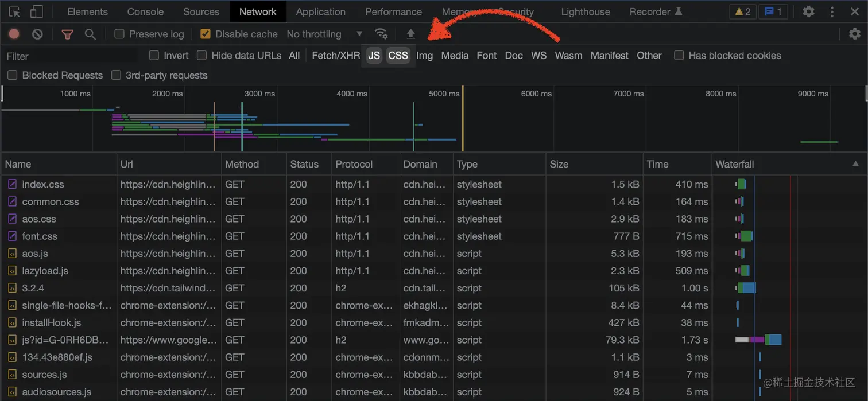Open DevTools main settings gear
The height and width of the screenshot is (401, 868).
point(808,11)
